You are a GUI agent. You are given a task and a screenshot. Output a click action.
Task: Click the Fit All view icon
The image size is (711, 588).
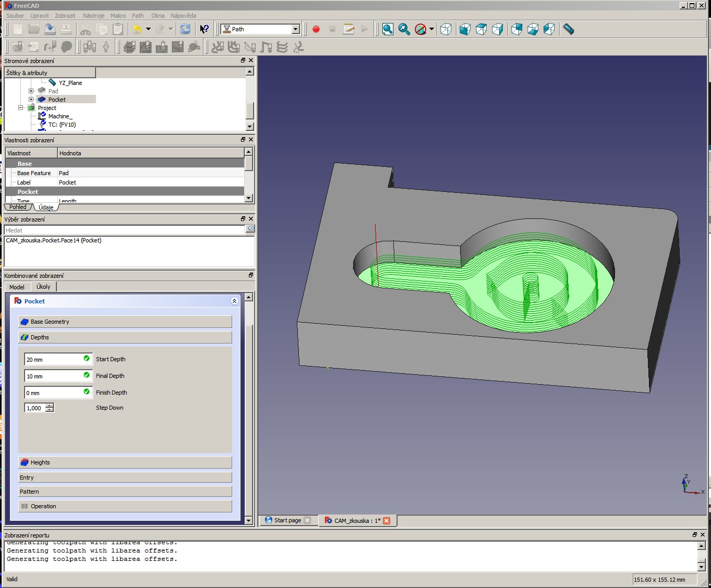point(388,29)
